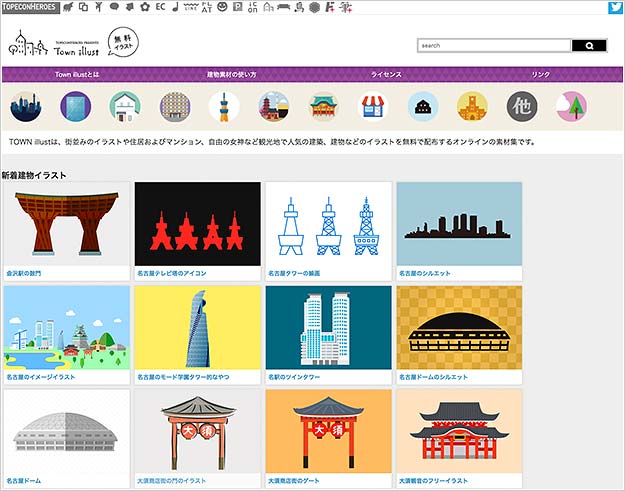The image size is (625, 491).
Task: Click the 名古屋テレビ塔のアイコン caption link
Action: click(x=172, y=273)
